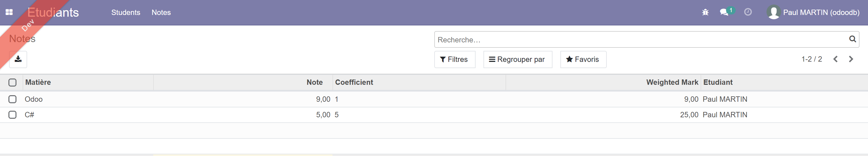
Task: Open the Paul MARTIN user menu
Action: (813, 12)
